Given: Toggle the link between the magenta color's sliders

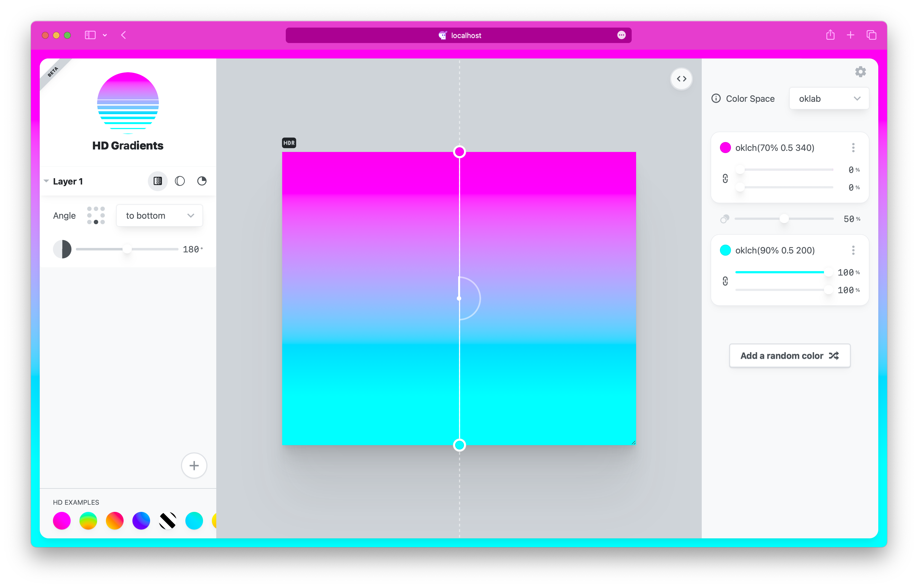Looking at the screenshot, I should (725, 178).
